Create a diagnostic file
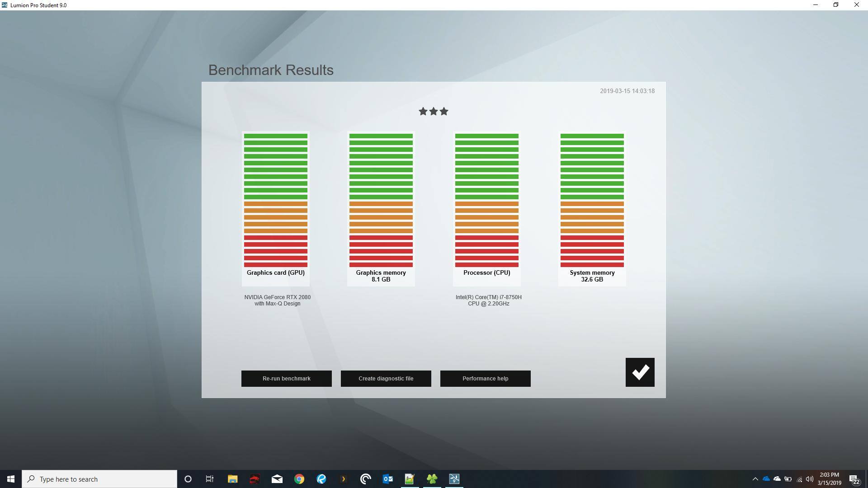The width and height of the screenshot is (868, 488). point(386,378)
